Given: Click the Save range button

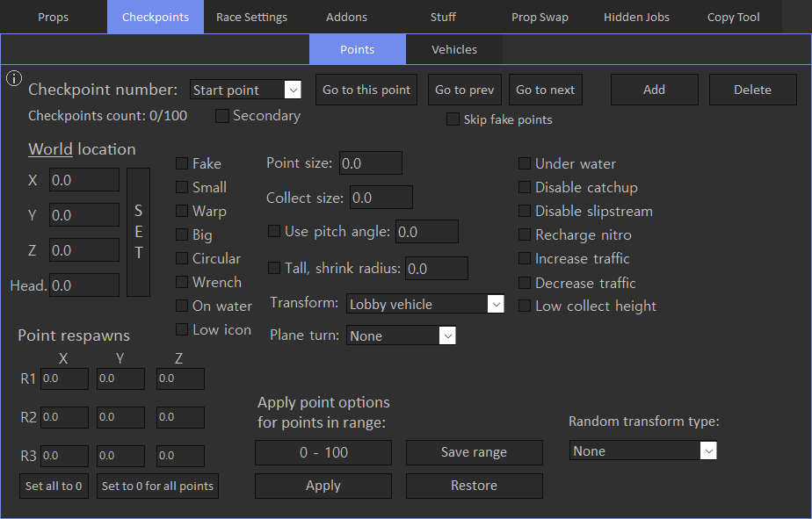Looking at the screenshot, I should pyautogui.click(x=475, y=452).
